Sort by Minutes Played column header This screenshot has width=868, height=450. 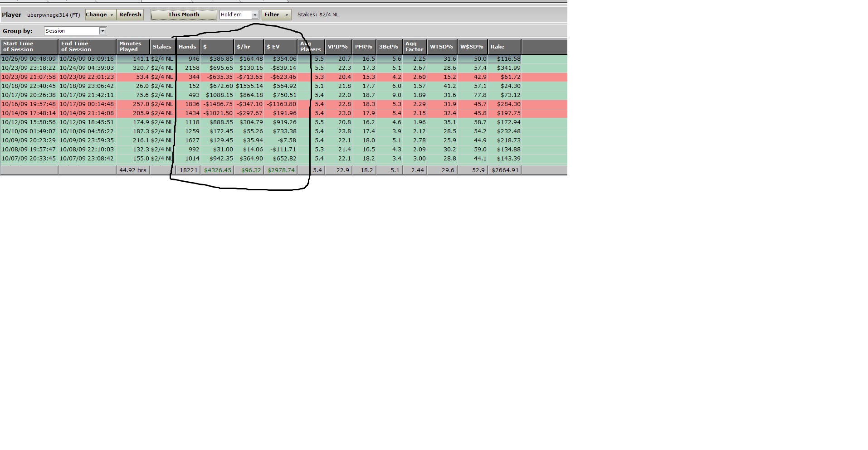(x=133, y=47)
